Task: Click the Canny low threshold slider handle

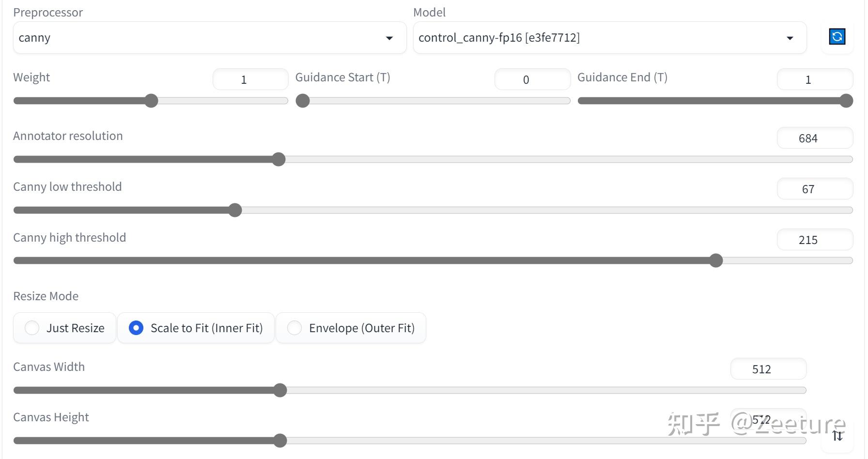Action: tap(235, 210)
